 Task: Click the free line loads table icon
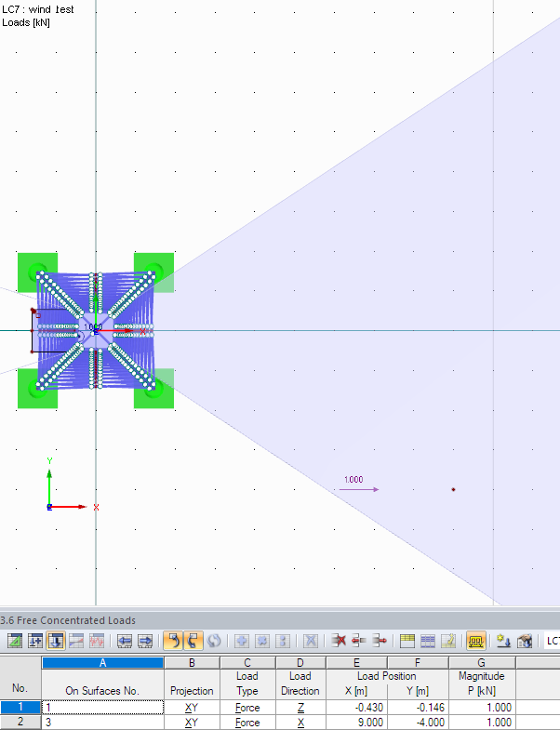click(76, 641)
